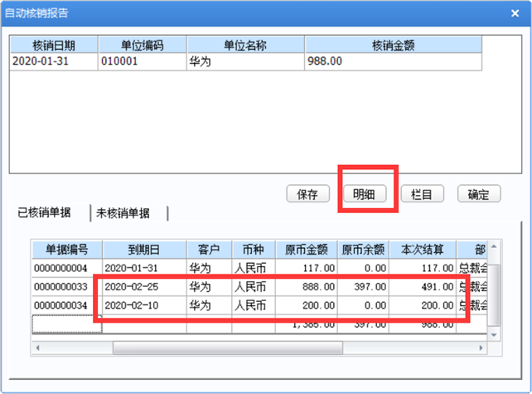Select document row 0000000033

point(259,287)
